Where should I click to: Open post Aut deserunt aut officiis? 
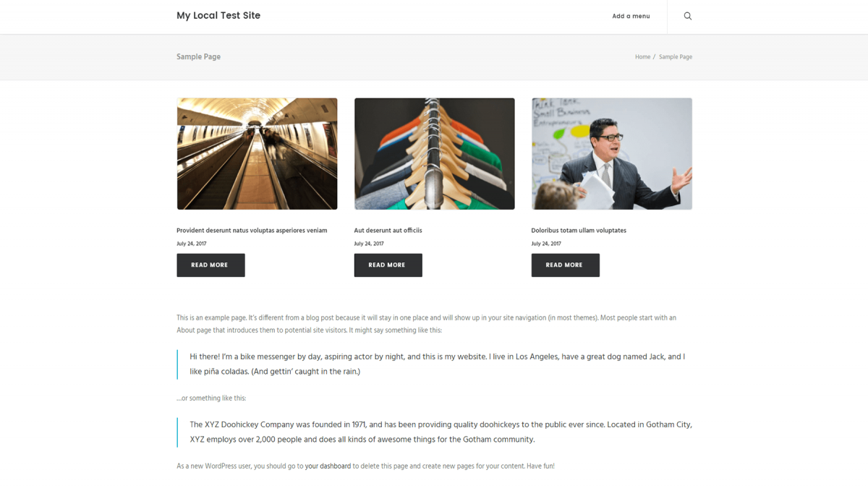[x=388, y=231]
